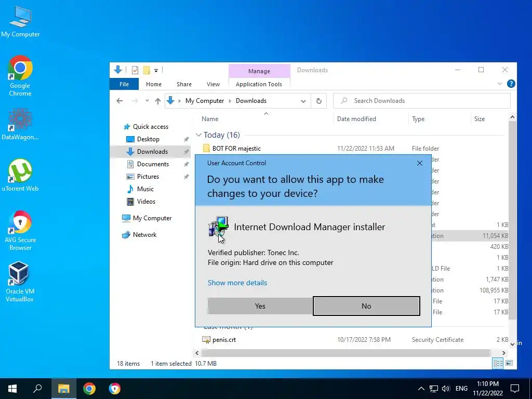Image resolution: width=532 pixels, height=399 pixels.
Task: Sort by Date modified column
Action: coord(356,119)
